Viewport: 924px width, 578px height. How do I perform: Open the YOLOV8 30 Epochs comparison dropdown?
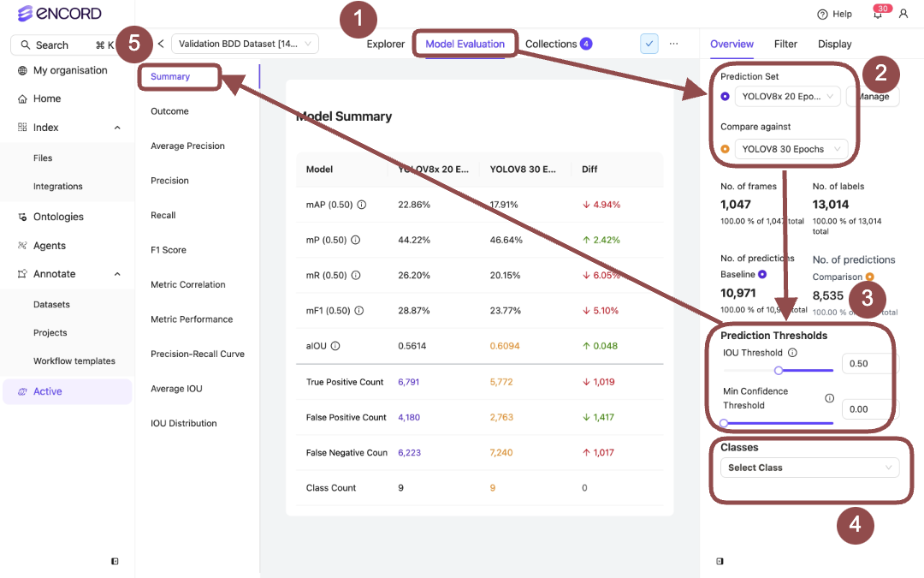(791, 149)
